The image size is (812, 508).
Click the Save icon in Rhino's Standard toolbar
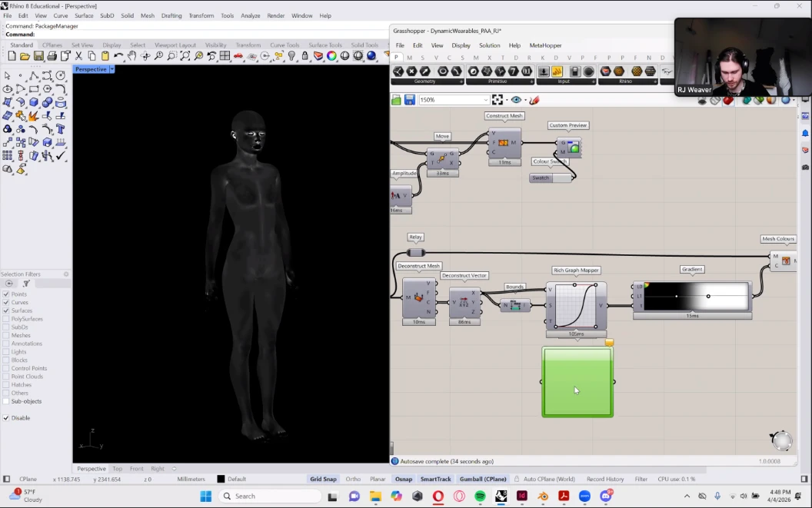[x=38, y=56]
